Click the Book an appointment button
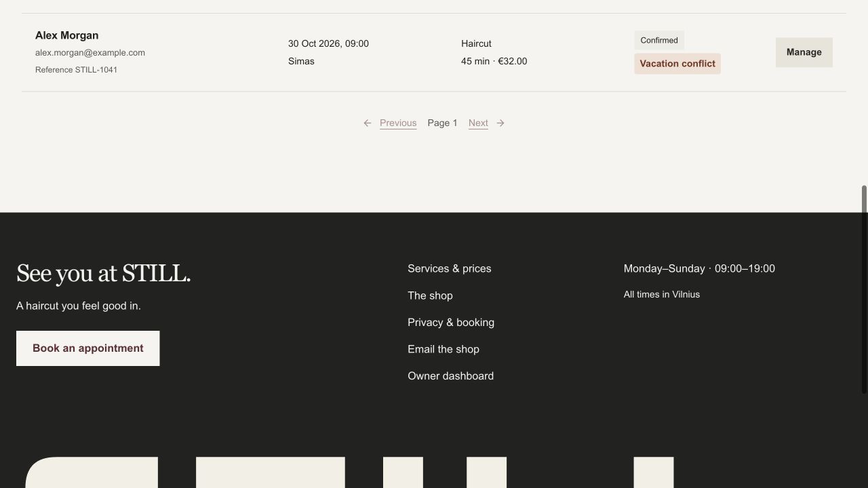 coord(88,348)
